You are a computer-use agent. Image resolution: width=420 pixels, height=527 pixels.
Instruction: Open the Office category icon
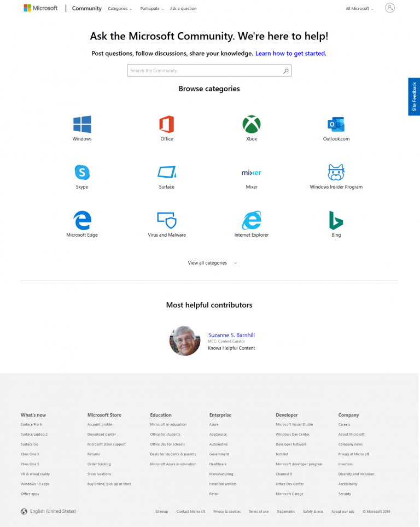point(167,124)
